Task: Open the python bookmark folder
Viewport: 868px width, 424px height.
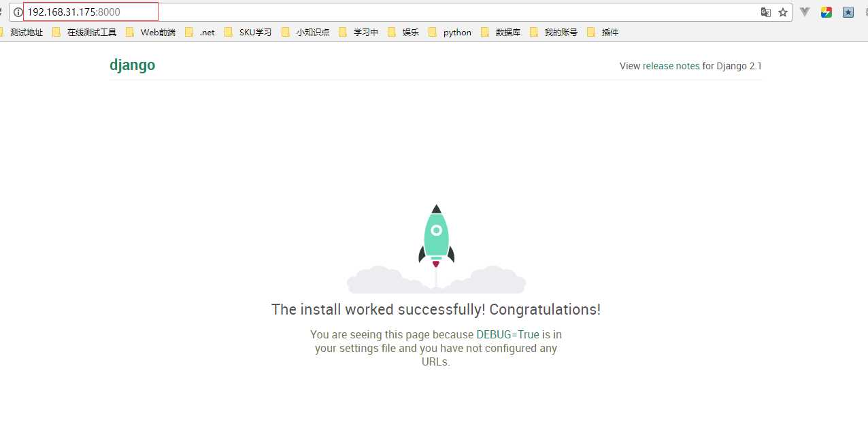Action: pos(450,32)
